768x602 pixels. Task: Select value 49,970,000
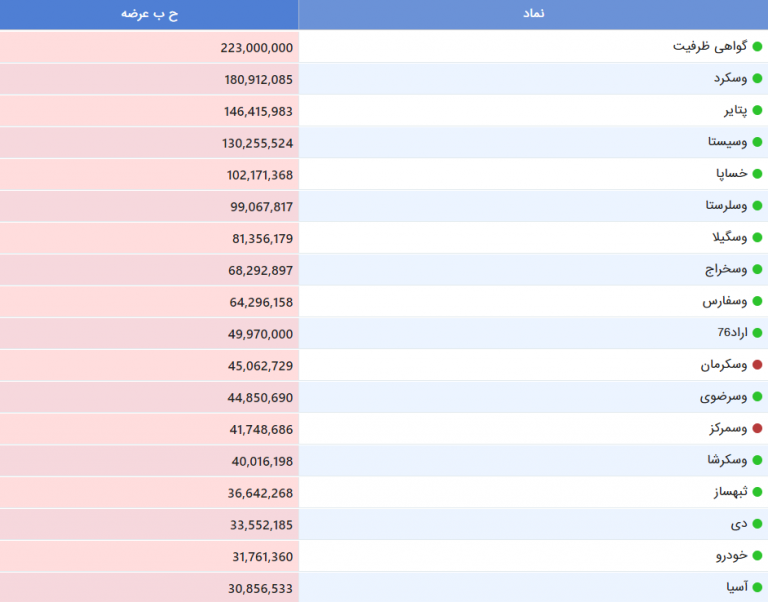[261, 335]
